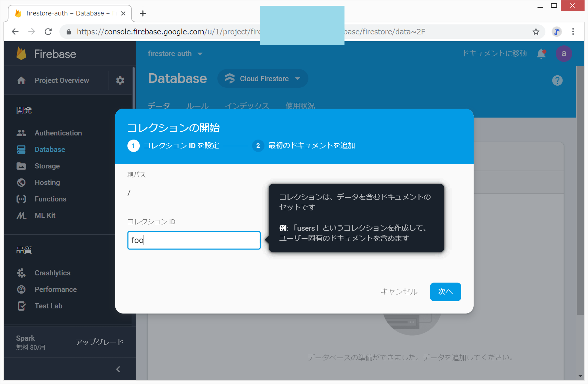The height and width of the screenshot is (384, 588).
Task: Open the help question mark icon
Action: 557,80
